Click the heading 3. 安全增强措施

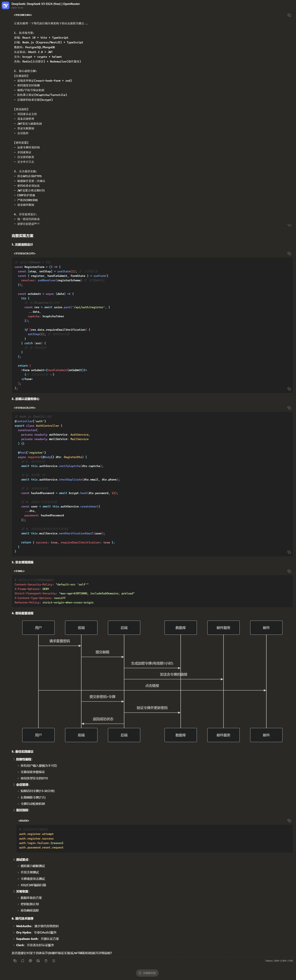tap(23, 562)
